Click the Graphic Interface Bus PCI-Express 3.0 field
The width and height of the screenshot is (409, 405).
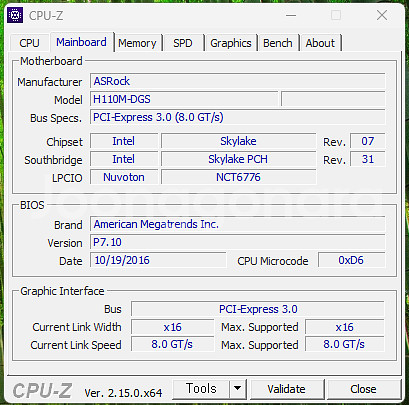(258, 309)
